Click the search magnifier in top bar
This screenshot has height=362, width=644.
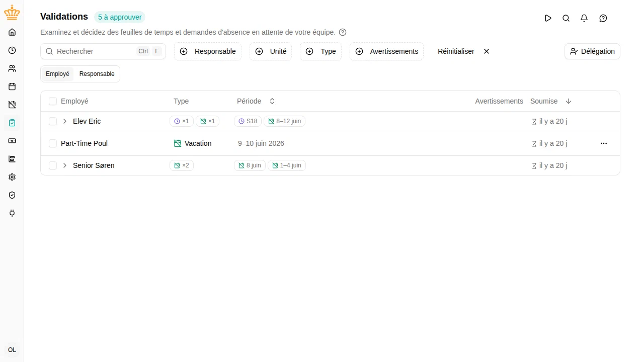click(566, 18)
